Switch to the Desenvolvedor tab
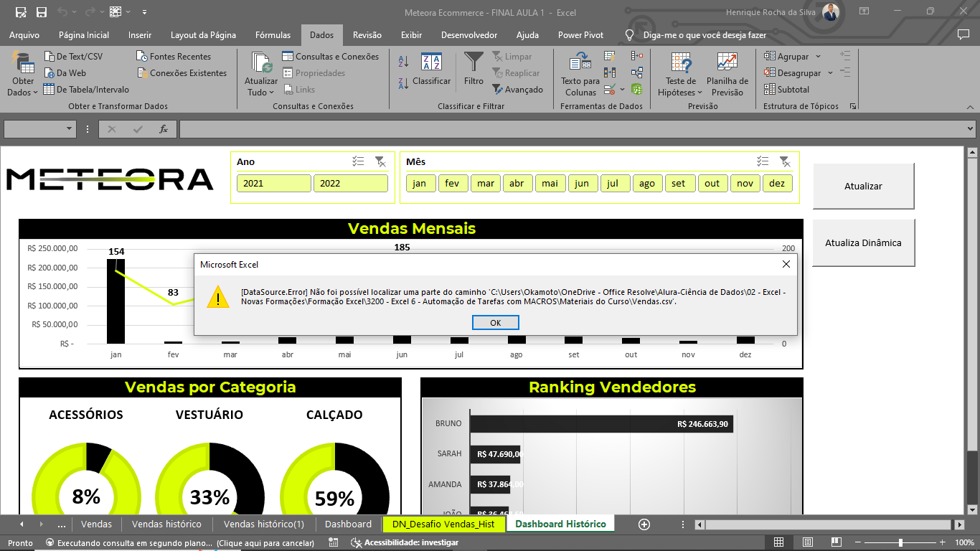This screenshot has width=980, height=551. coord(469,35)
